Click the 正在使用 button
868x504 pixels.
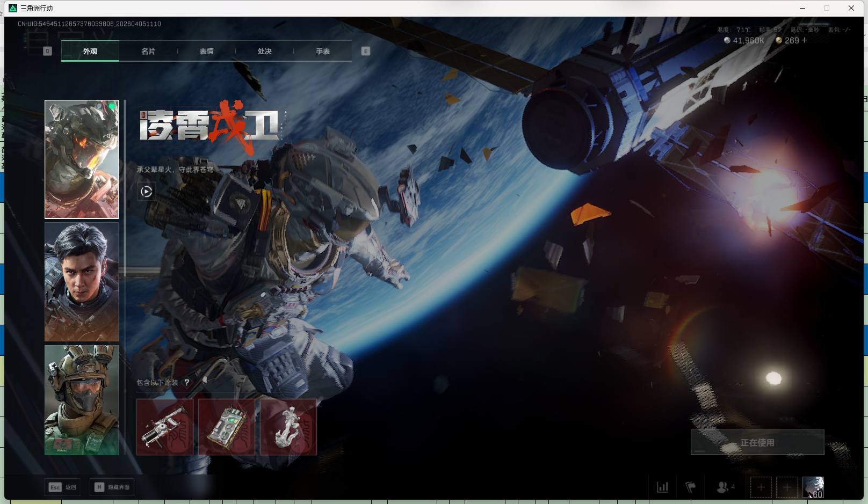(x=757, y=442)
